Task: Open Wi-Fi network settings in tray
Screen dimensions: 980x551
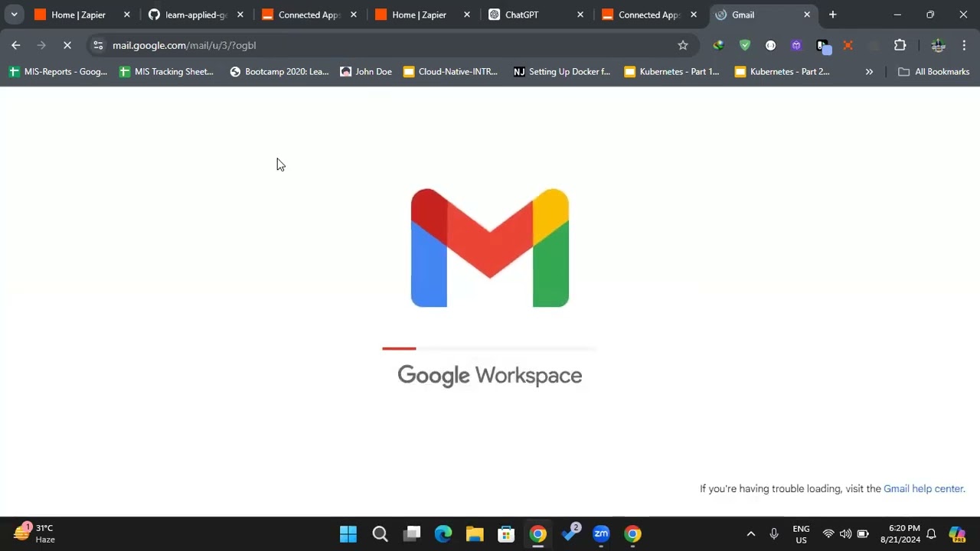Action: pos(828,533)
